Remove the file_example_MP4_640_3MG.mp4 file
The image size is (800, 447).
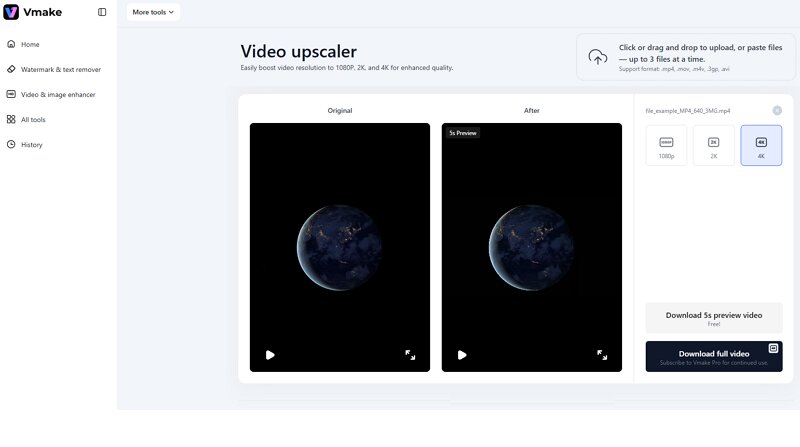pyautogui.click(x=777, y=110)
